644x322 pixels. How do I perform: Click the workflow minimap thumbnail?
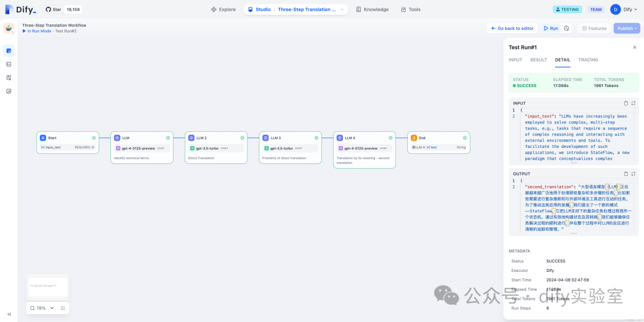point(48,287)
